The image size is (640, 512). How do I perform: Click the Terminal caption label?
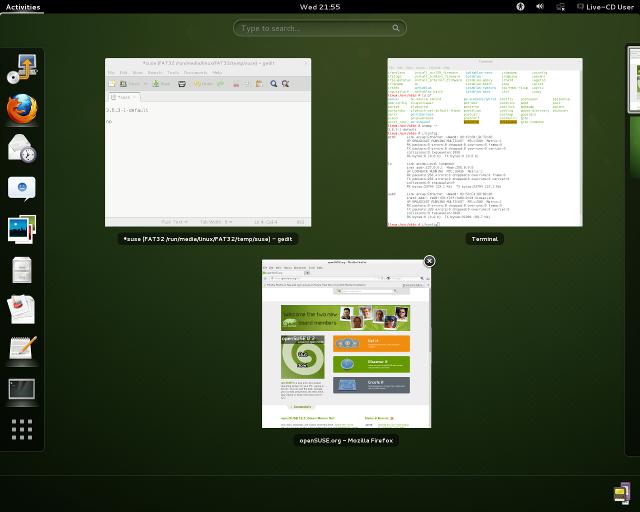(x=484, y=239)
